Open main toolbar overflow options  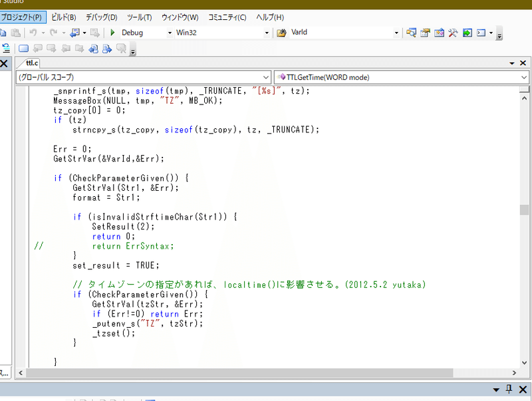[499, 34]
